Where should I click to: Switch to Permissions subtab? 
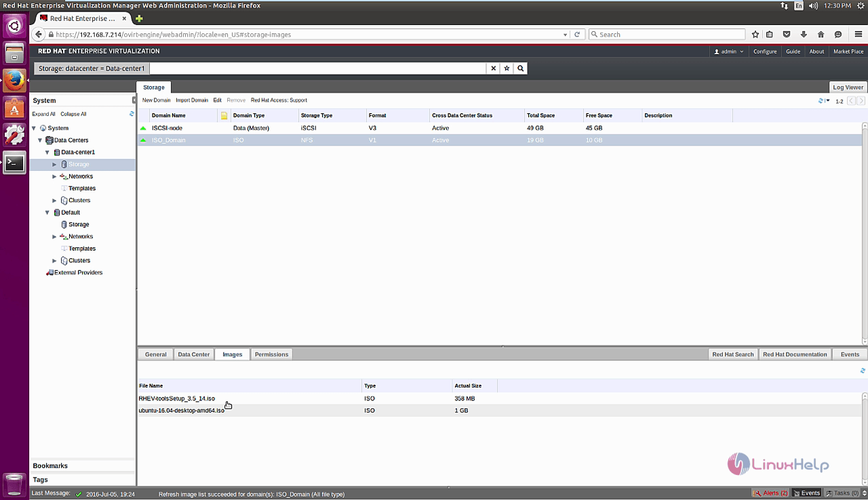271,354
